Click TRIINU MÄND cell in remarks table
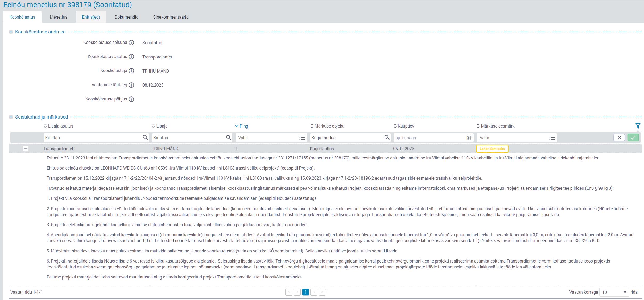The height and width of the screenshot is (300, 644). click(x=165, y=149)
